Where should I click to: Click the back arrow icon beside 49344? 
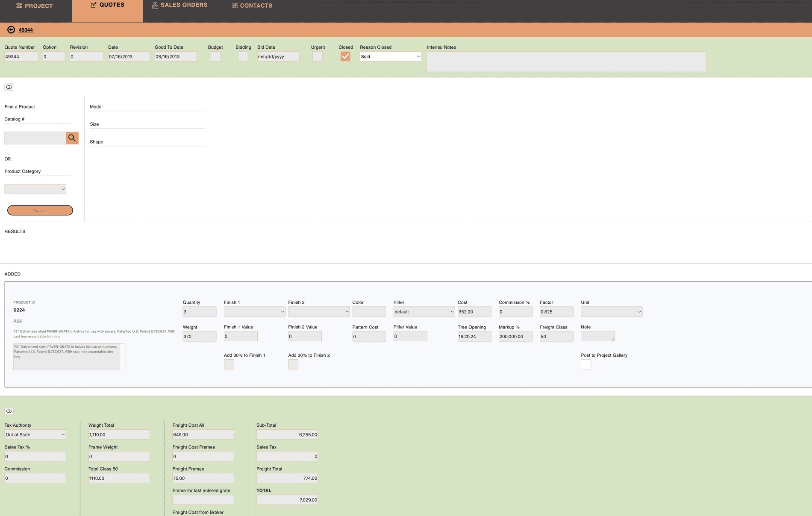tap(11, 29)
